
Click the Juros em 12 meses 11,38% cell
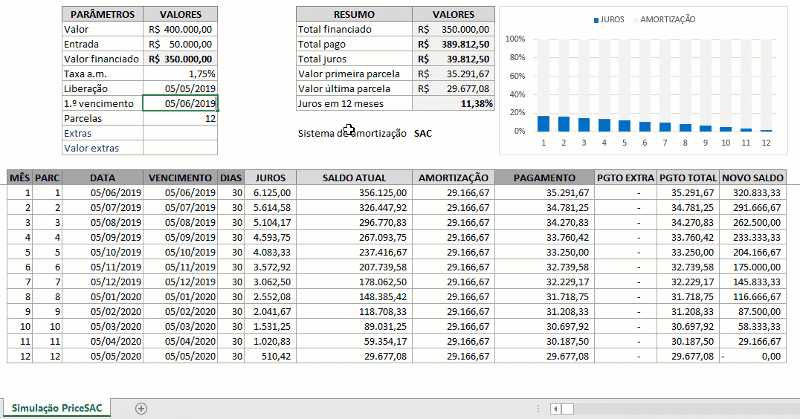(x=454, y=103)
